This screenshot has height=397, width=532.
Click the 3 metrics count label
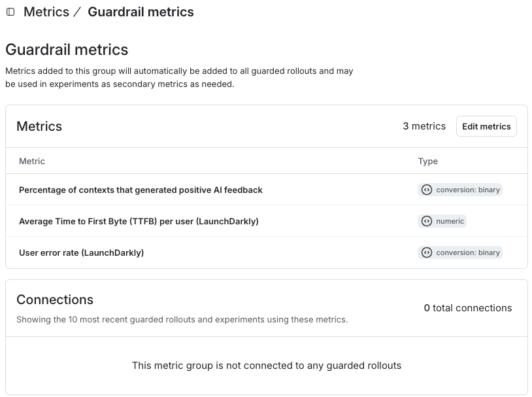tap(424, 126)
